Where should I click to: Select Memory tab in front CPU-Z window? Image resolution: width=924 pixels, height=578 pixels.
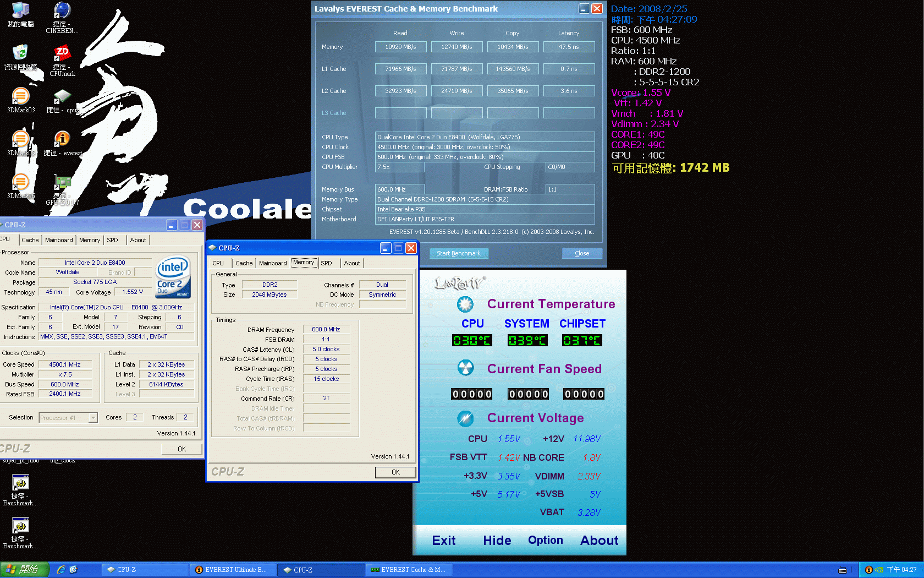(x=304, y=263)
